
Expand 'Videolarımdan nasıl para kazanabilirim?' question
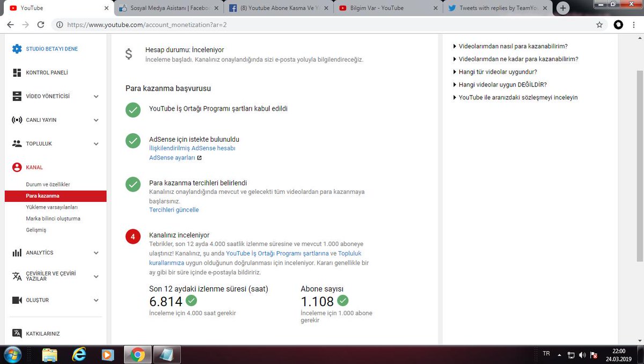[510, 46]
